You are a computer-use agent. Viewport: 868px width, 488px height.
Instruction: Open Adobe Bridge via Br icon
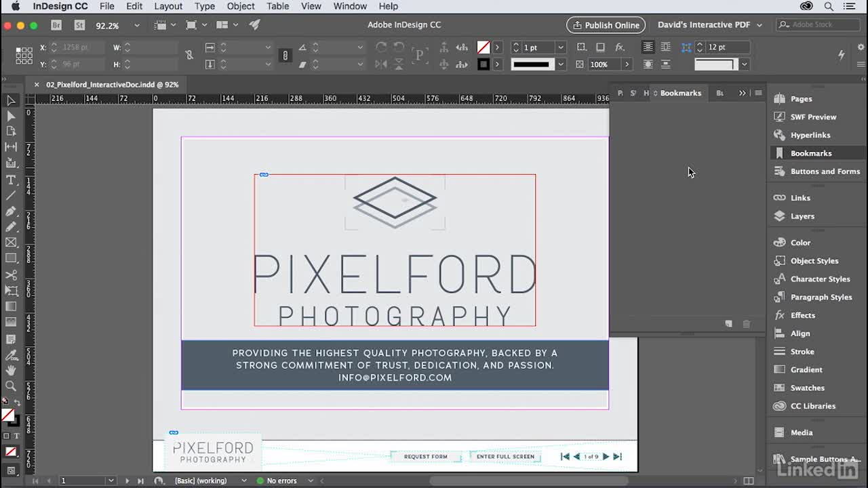pyautogui.click(x=56, y=25)
